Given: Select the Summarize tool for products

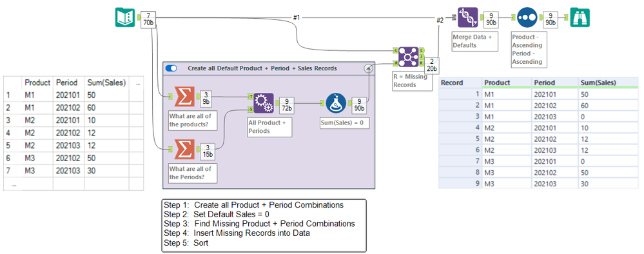Looking at the screenshot, I should [184, 97].
